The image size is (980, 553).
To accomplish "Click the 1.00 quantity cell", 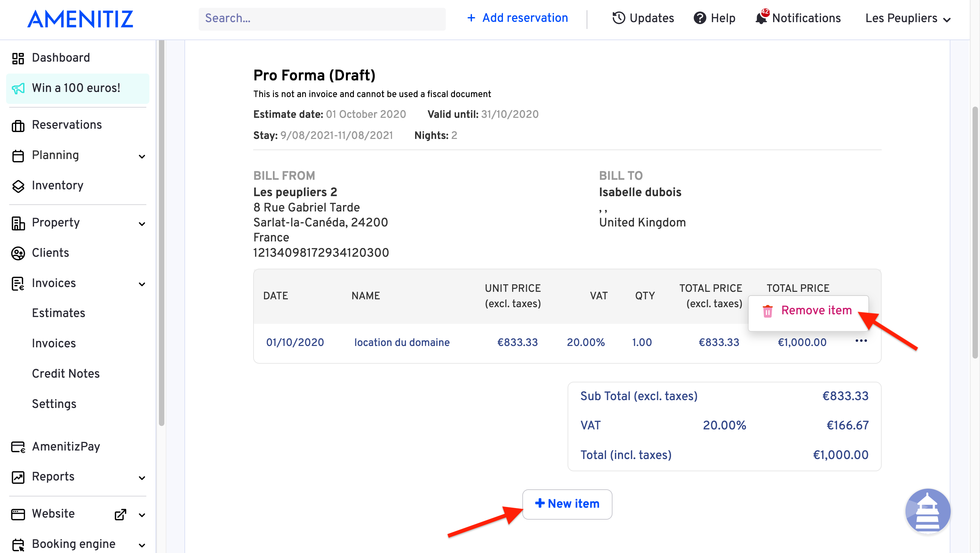I will point(642,343).
